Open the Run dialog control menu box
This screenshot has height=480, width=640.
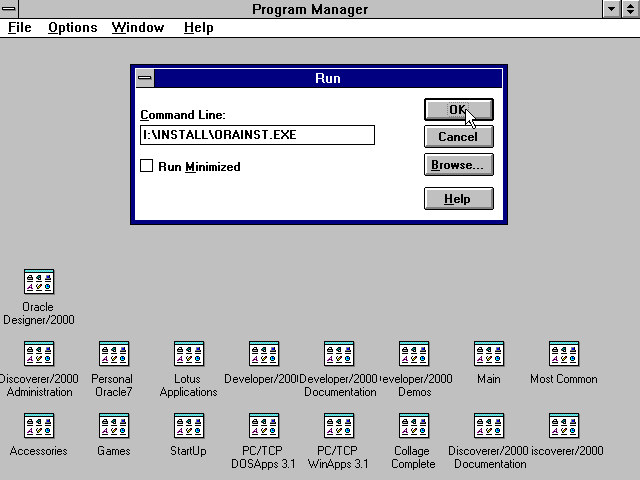[x=145, y=79]
